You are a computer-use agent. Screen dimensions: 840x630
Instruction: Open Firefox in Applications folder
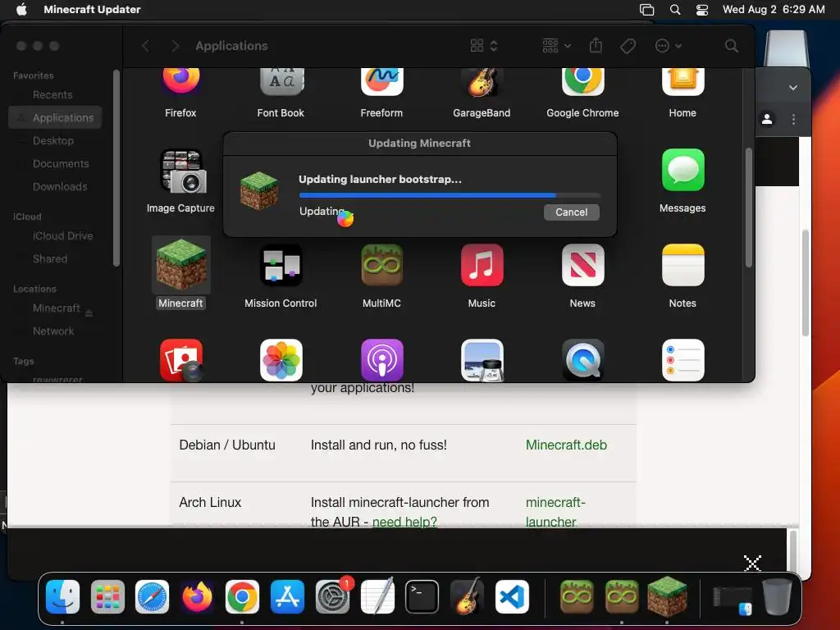point(180,81)
